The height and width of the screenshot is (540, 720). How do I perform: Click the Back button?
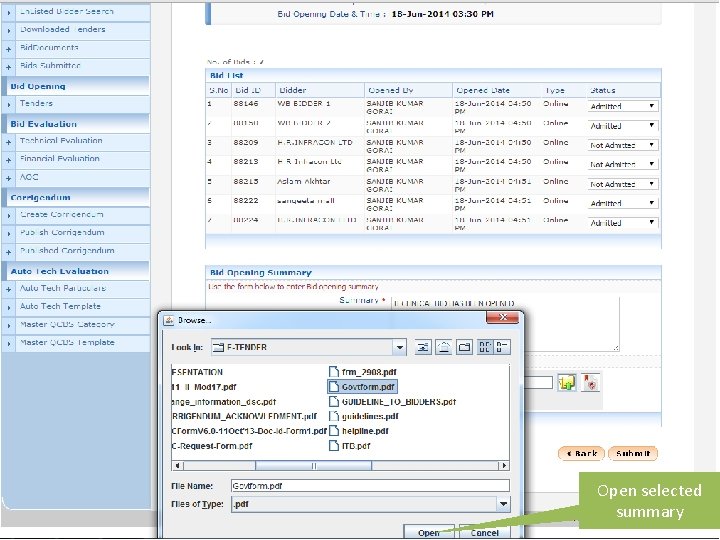tap(581, 454)
